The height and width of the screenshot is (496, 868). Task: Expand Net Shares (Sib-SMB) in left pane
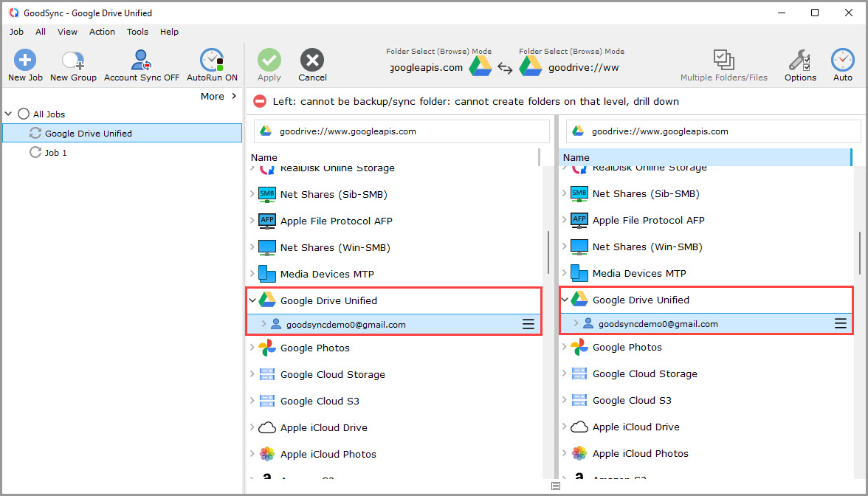pos(252,194)
